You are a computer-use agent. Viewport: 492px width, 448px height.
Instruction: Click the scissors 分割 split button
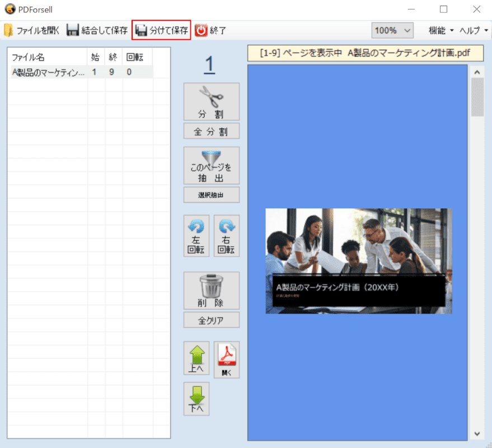[212, 102]
